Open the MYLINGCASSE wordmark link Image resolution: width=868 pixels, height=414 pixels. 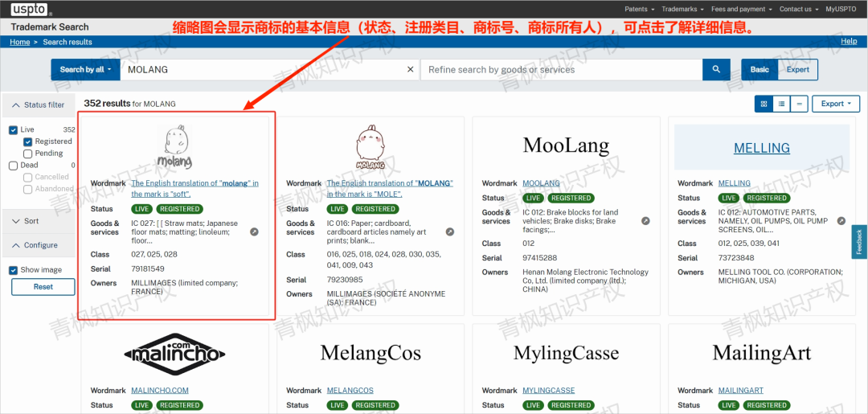[549, 390]
